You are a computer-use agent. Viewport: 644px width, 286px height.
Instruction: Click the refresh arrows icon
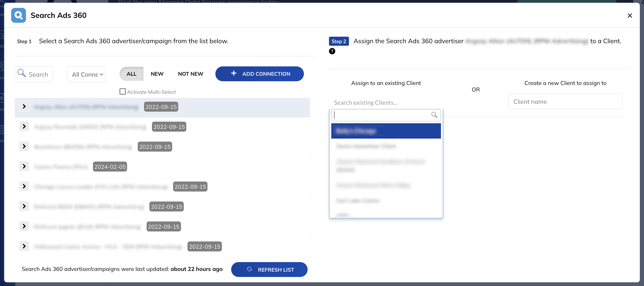tap(249, 269)
